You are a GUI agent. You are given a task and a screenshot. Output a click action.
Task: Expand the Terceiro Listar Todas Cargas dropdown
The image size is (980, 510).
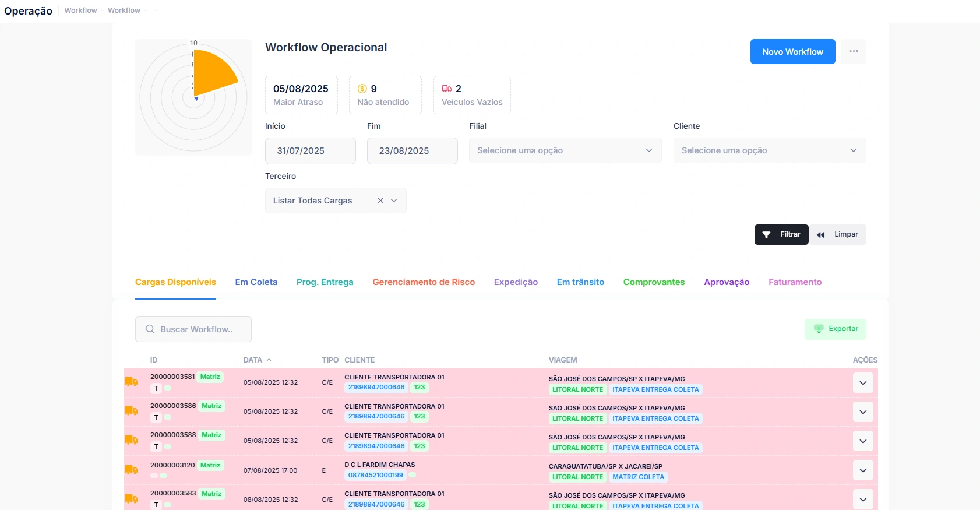click(394, 201)
